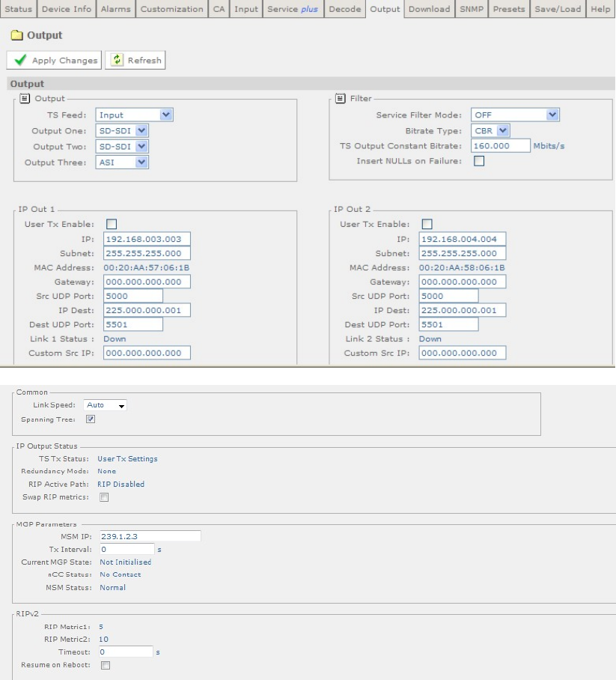This screenshot has height=680, width=616.
Task: Open the SNMP tab
Action: [472, 9]
